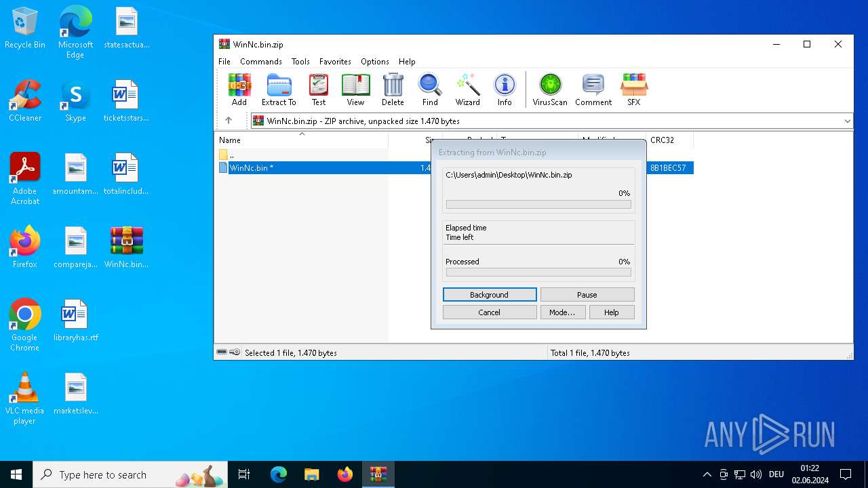Select the Adobe Acrobat desktop icon
Viewport: 868px width, 488px height.
25,179
